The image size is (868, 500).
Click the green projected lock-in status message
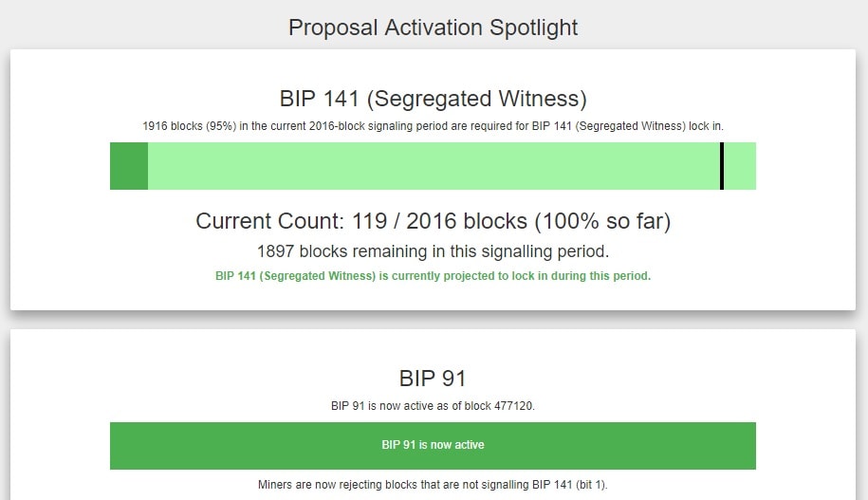pos(433,276)
